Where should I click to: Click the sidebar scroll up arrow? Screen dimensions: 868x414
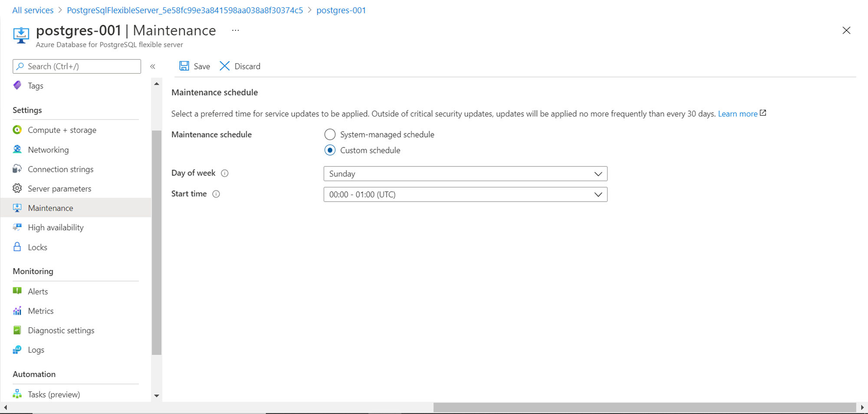(x=157, y=84)
